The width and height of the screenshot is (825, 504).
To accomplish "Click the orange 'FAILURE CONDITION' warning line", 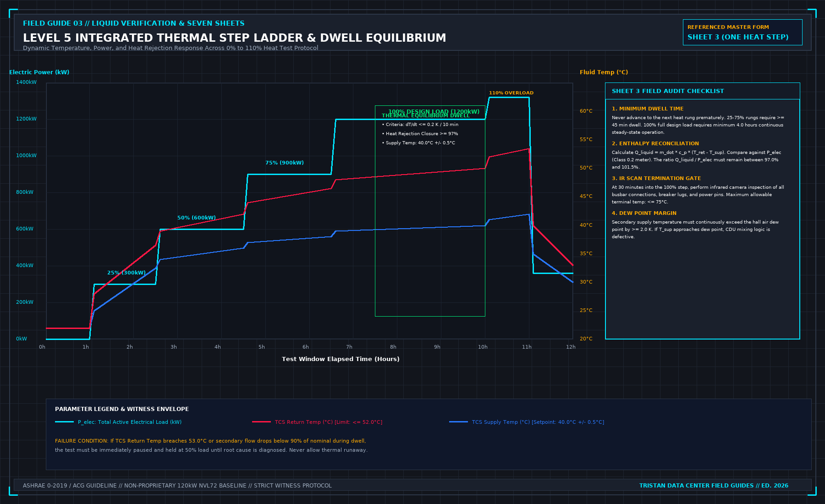I will click(210, 441).
